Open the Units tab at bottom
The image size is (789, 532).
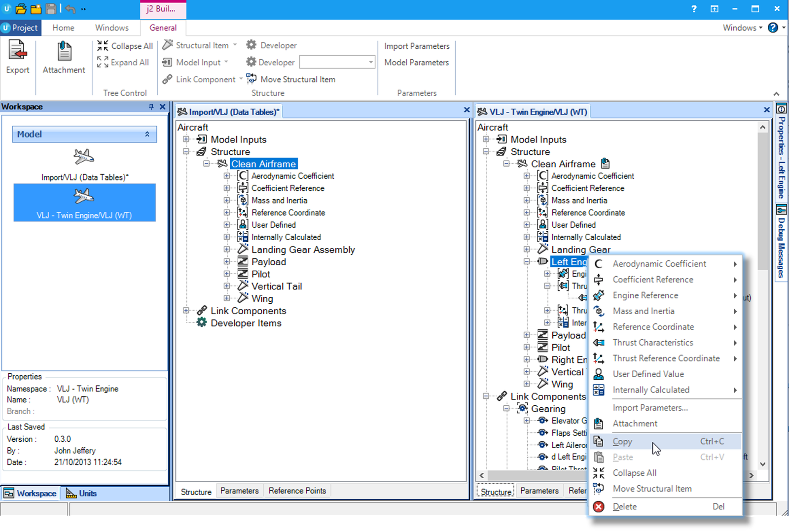coord(82,493)
